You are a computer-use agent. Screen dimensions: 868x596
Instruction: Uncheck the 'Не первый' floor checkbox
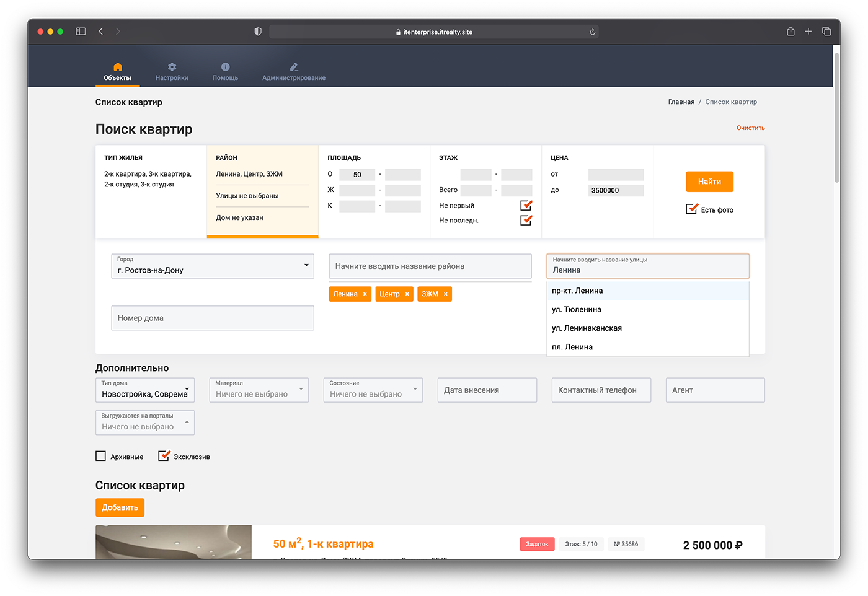526,205
